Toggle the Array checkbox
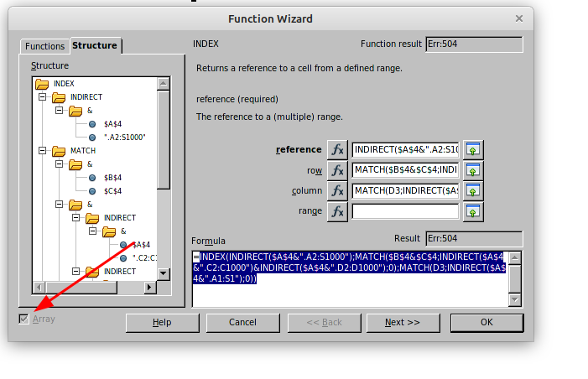The height and width of the screenshot is (379, 588). [x=24, y=319]
